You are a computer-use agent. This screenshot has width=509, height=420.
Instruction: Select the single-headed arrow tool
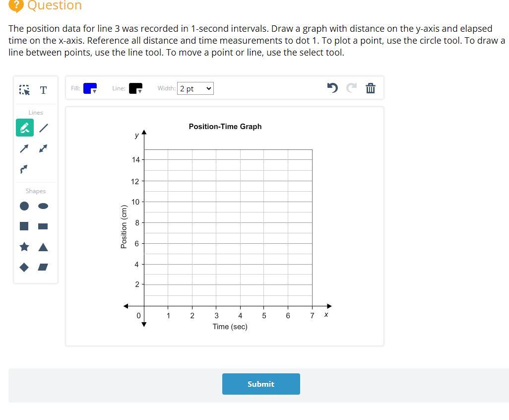point(24,148)
